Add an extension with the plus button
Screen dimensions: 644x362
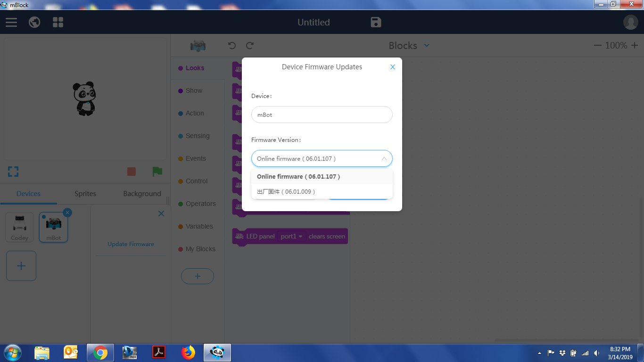pos(198,276)
